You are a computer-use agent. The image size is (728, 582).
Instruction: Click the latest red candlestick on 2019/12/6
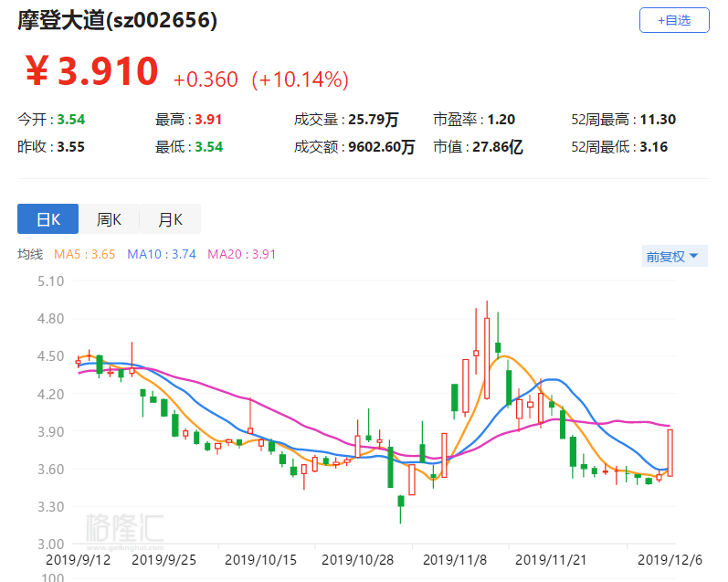tap(670, 453)
